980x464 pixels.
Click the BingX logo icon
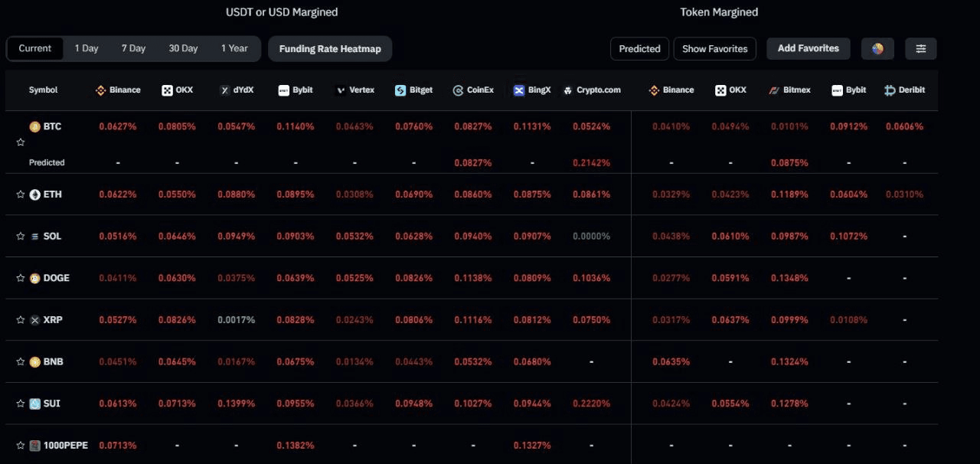[519, 90]
